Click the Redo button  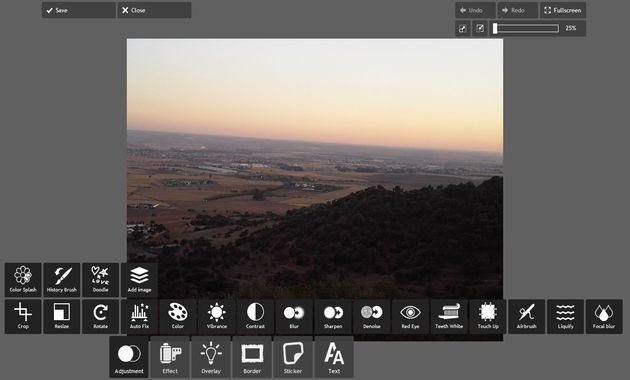click(518, 10)
